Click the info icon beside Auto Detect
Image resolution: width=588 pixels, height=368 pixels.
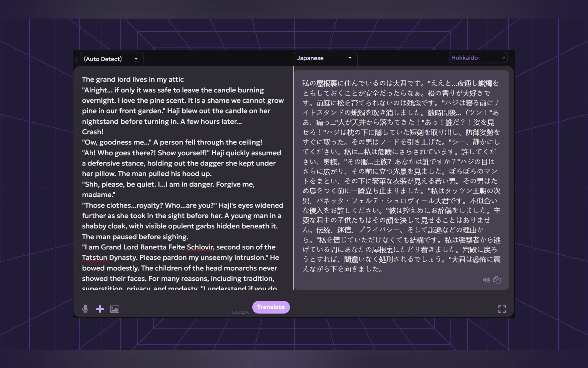click(x=77, y=59)
